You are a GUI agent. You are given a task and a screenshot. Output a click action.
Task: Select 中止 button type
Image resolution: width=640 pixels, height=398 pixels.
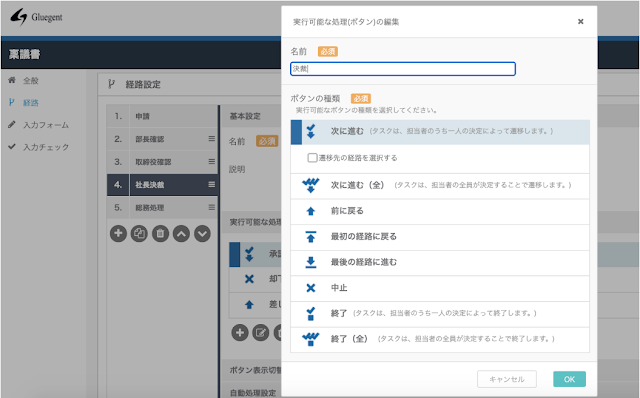(x=440, y=288)
